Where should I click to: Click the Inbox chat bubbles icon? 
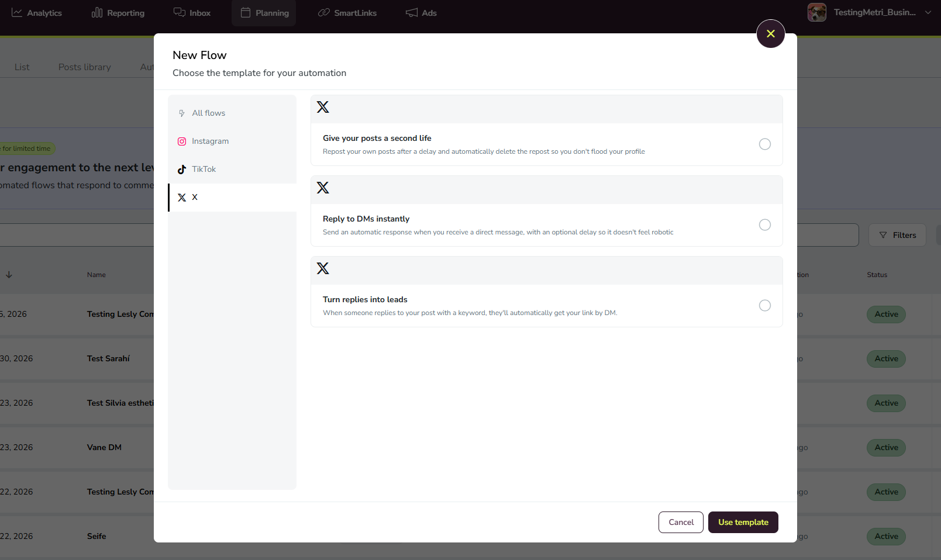180,13
